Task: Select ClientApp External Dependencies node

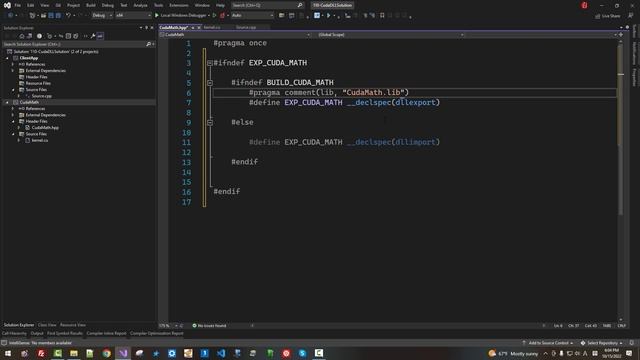Action: [x=45, y=71]
